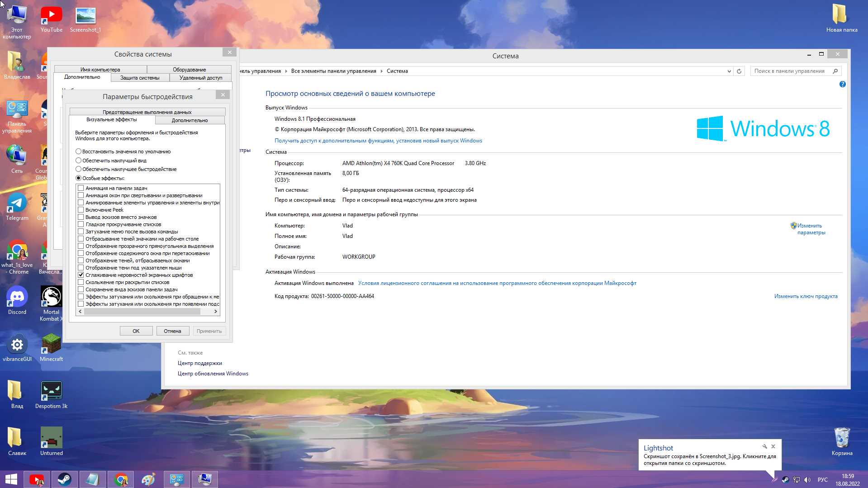Select the Despotism 3k desktop icon

click(x=51, y=395)
